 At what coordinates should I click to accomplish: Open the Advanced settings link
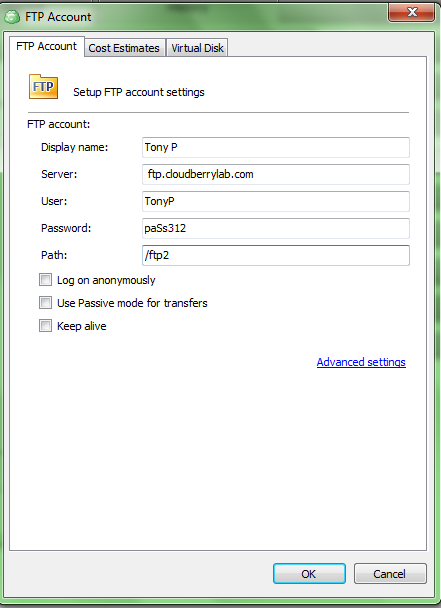point(361,362)
